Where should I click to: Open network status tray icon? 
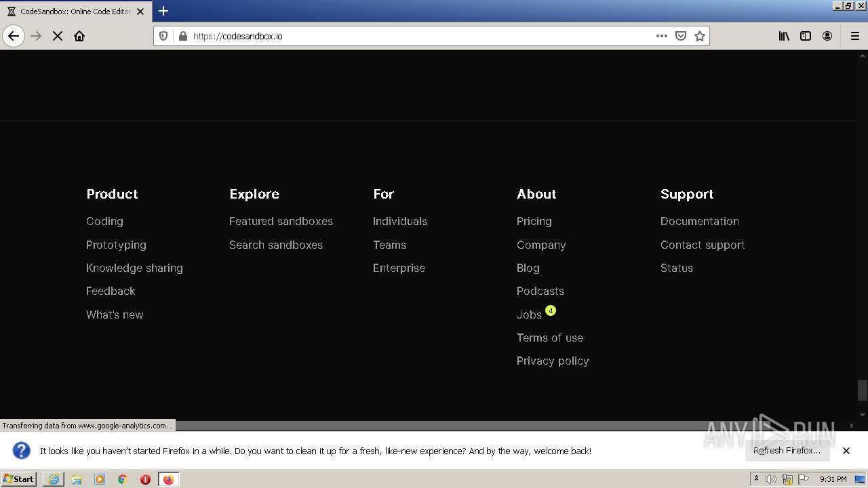coord(787,479)
